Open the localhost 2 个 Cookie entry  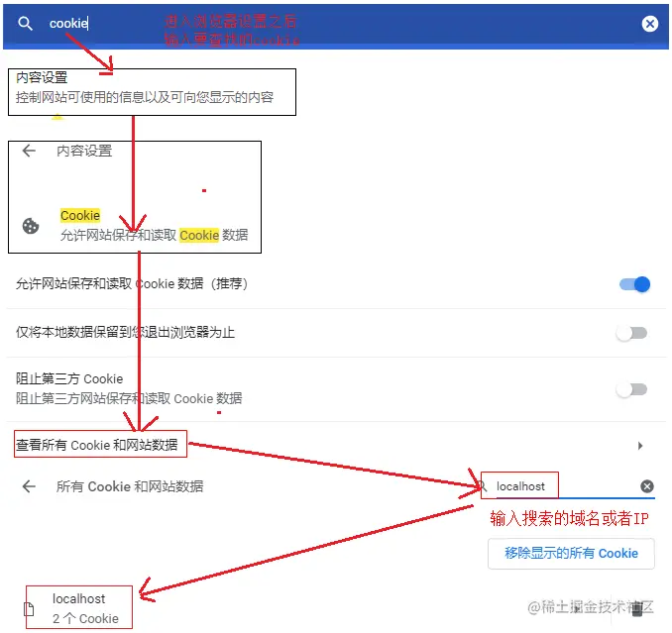point(85,608)
